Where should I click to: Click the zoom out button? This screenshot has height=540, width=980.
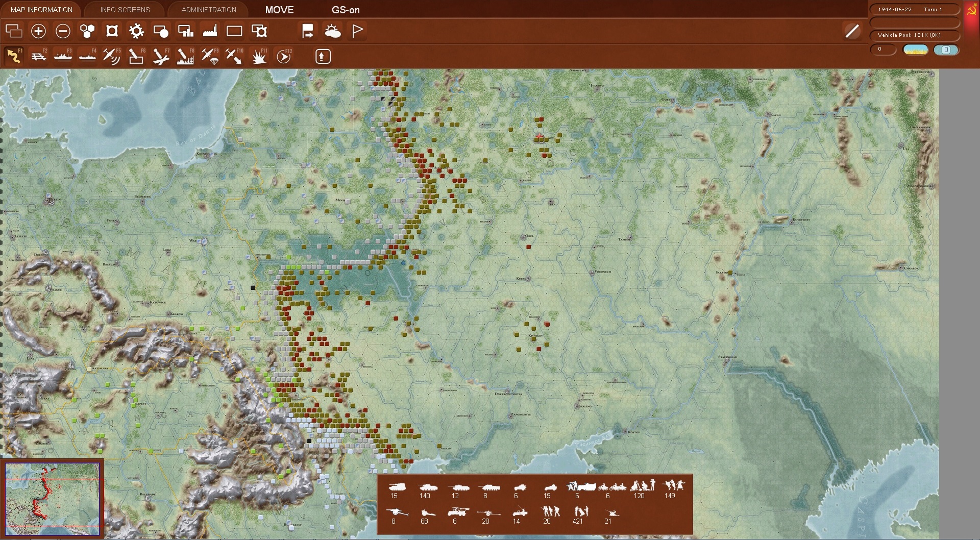(x=63, y=31)
